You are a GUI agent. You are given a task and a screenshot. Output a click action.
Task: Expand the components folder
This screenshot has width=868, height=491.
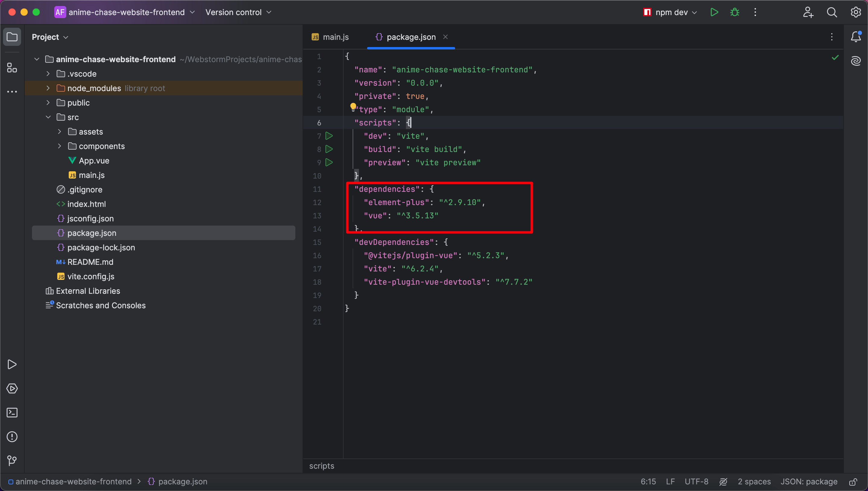(x=60, y=146)
